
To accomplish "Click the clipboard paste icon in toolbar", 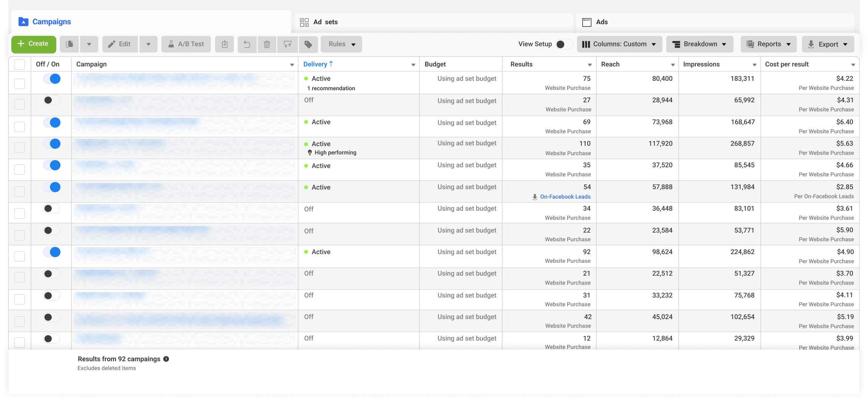I will [x=224, y=44].
